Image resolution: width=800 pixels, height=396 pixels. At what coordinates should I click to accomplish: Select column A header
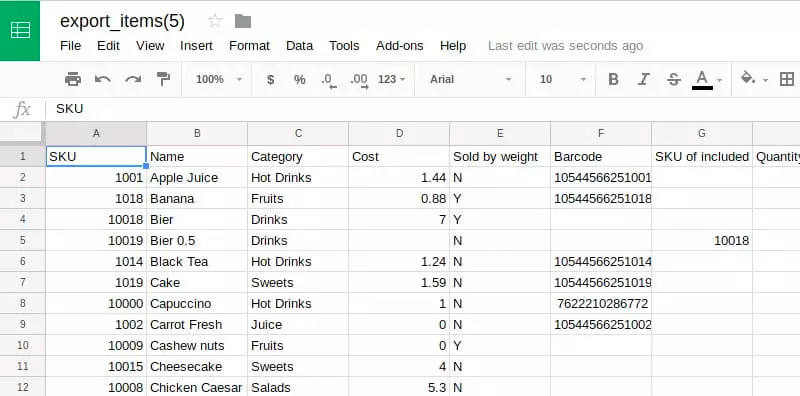coord(96,134)
